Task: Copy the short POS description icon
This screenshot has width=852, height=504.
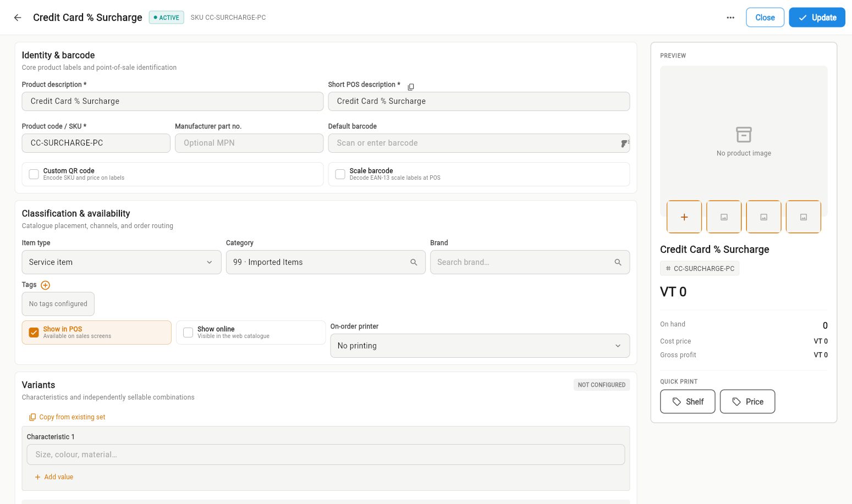Action: click(411, 87)
